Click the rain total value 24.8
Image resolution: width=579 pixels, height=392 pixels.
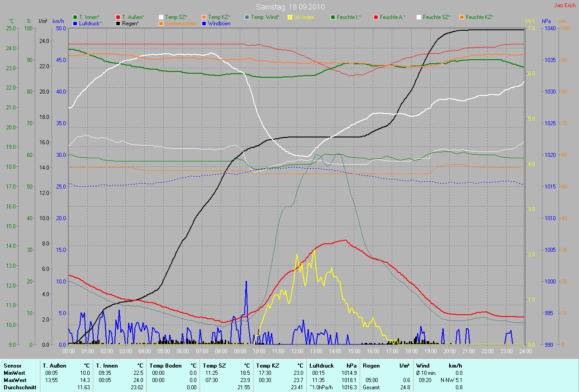pos(405,387)
